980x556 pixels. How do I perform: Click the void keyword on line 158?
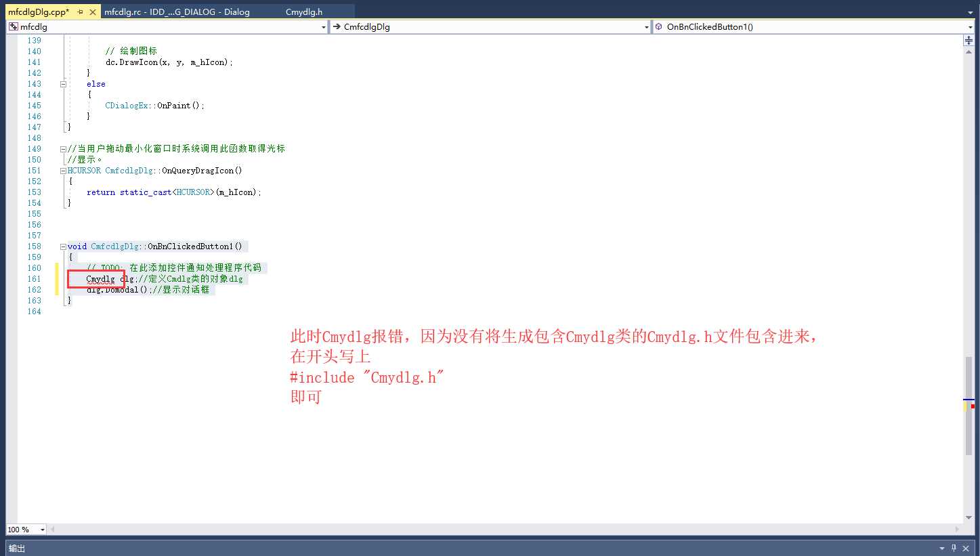coord(77,247)
